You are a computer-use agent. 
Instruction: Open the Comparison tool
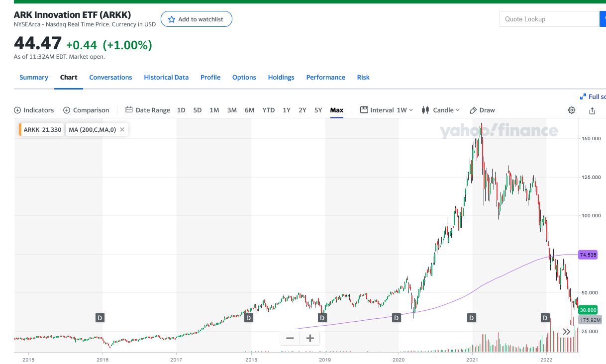(86, 110)
